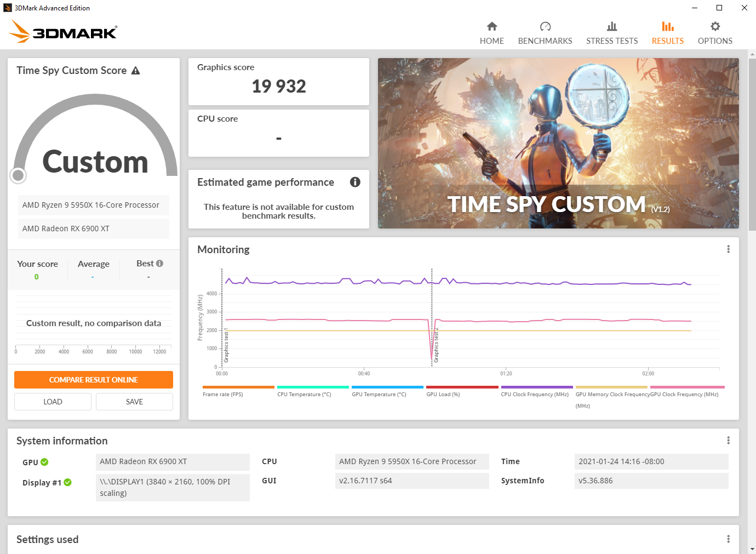756x554 pixels.
Task: Click Compare Result Online button
Action: tap(94, 380)
